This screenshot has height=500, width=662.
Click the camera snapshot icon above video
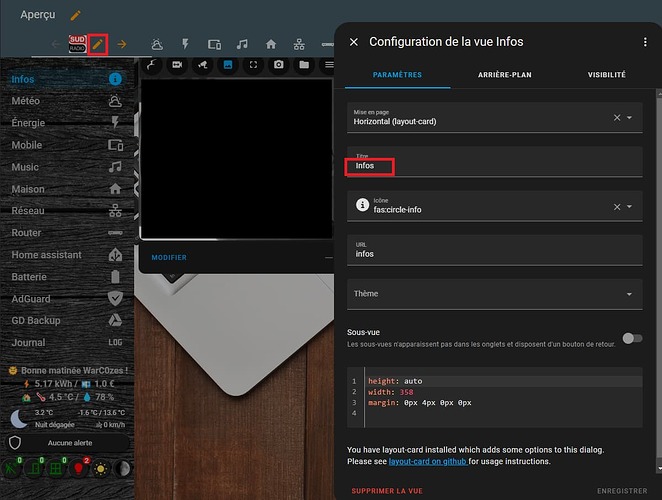click(x=279, y=65)
